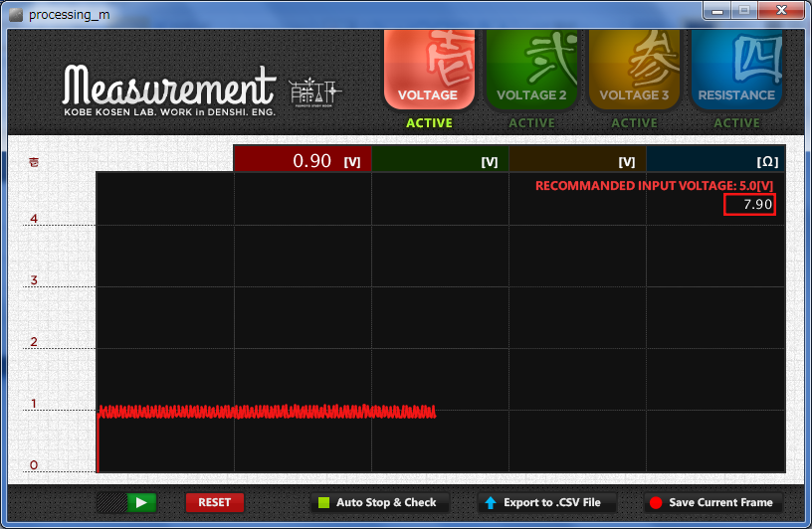Screen dimensions: 812x529
Task: Select the yellow VOLTAGE 3 channel button
Action: click(x=634, y=69)
